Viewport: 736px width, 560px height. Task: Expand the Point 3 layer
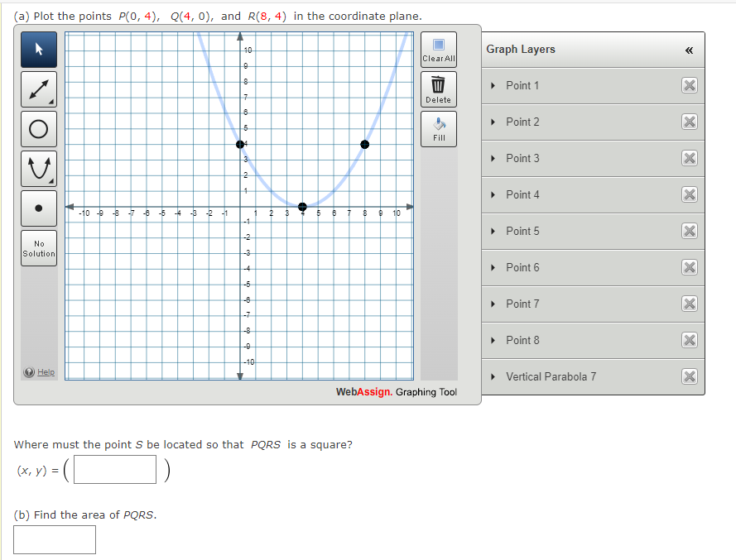click(493, 159)
